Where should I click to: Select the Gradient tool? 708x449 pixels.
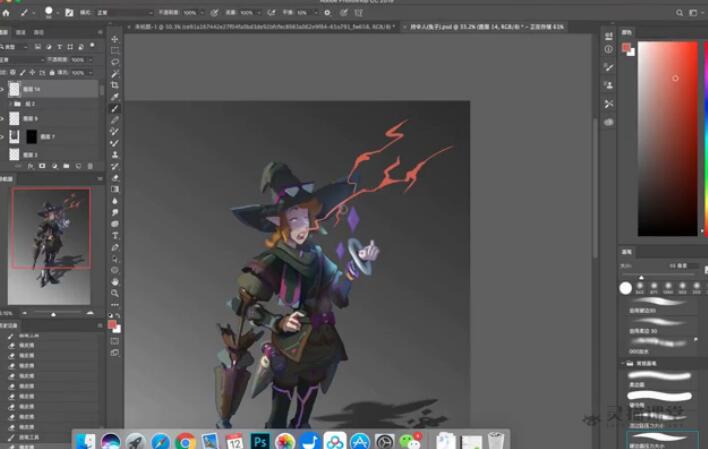(115, 189)
